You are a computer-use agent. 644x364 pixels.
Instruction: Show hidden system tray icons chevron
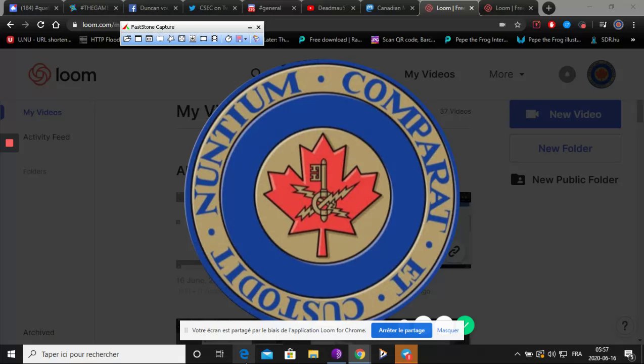click(517, 354)
